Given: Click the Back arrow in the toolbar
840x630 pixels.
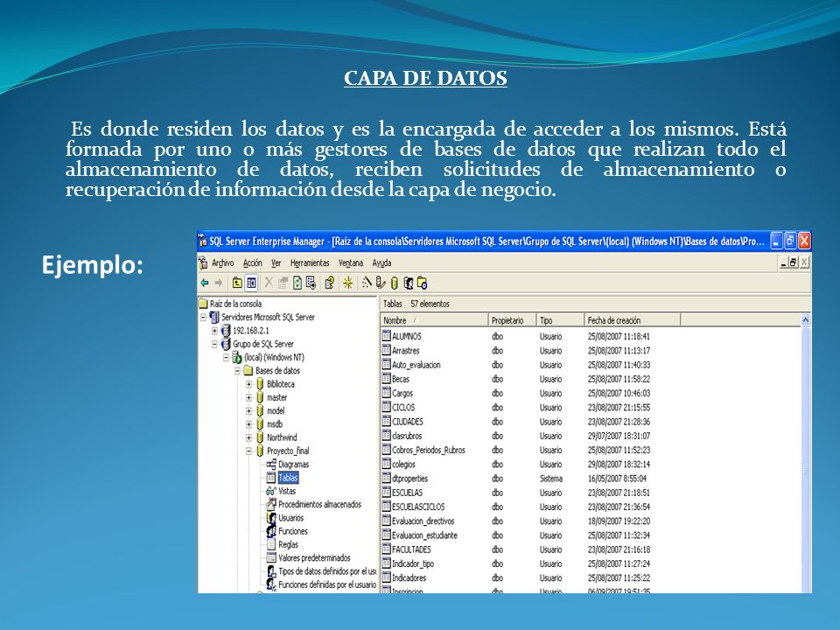Looking at the screenshot, I should click(x=205, y=283).
